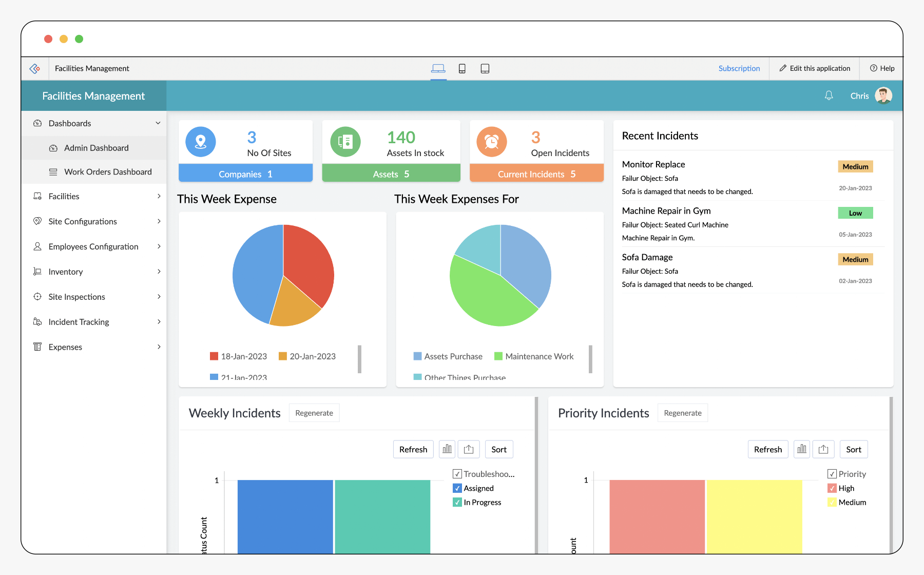Open the Site Inspections section icon
924x575 pixels.
coord(36,297)
